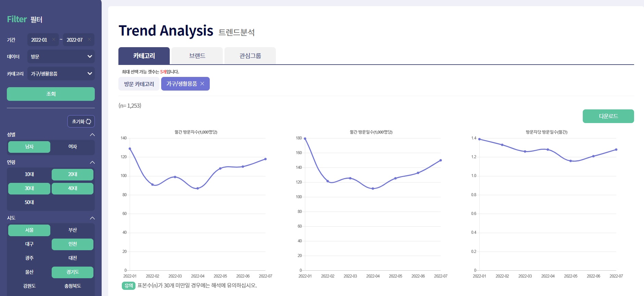The width and height of the screenshot is (644, 296).
Task: Collapse the 시도 filter section
Action: click(x=92, y=218)
